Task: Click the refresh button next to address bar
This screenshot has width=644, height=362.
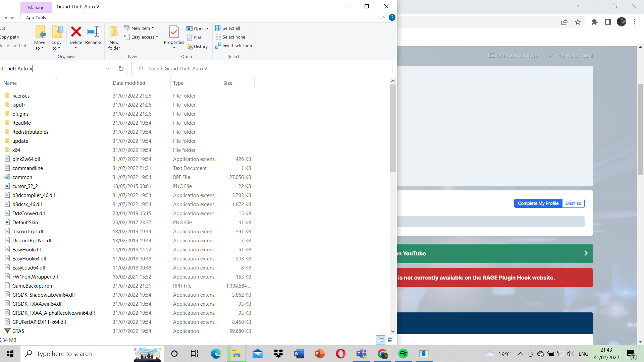Action: point(121,69)
